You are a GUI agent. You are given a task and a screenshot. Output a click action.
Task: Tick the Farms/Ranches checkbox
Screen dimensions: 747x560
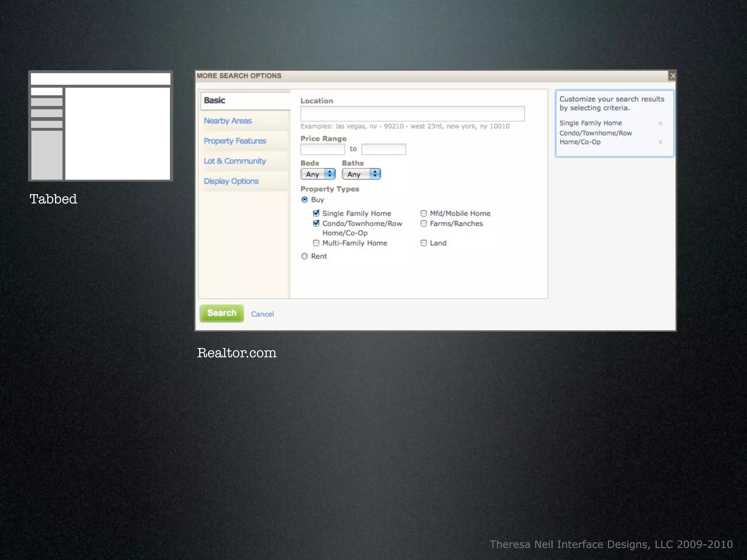pyautogui.click(x=423, y=223)
